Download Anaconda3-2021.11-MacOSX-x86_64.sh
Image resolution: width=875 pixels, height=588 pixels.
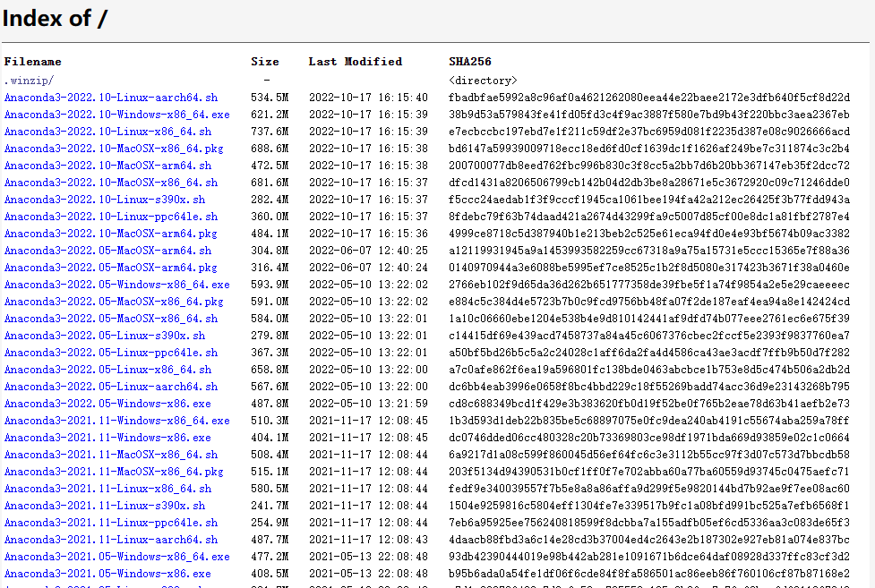111,455
